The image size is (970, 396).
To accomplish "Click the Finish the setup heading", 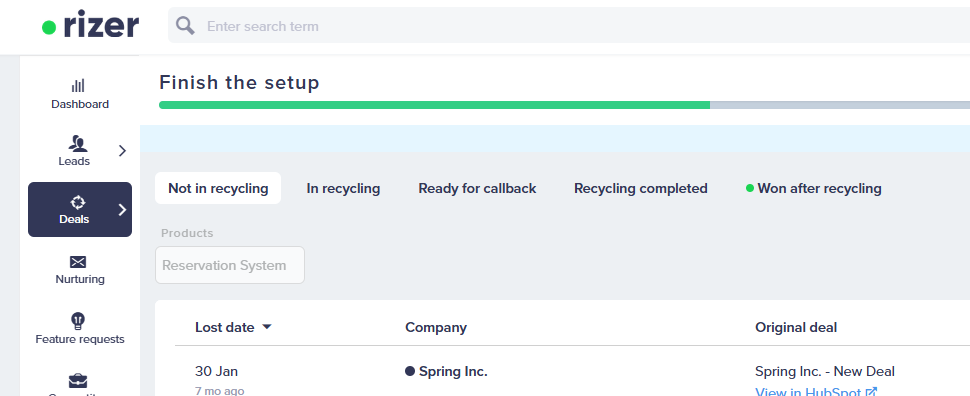I will [239, 82].
